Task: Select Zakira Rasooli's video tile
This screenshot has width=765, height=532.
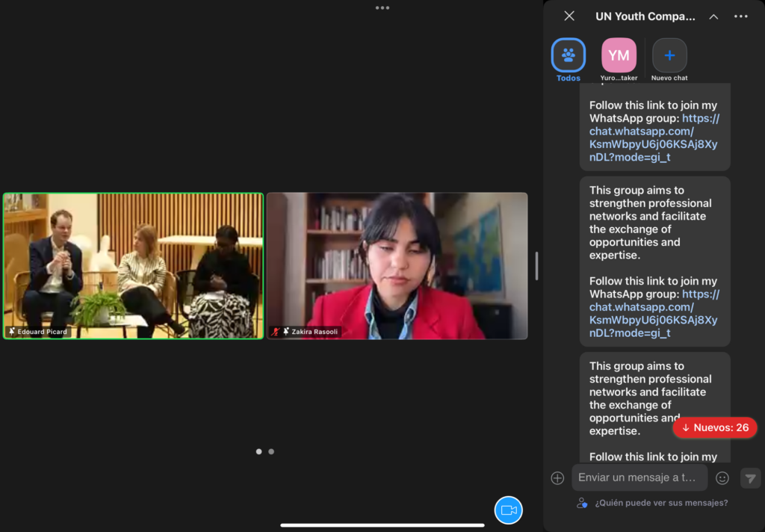Action: pos(397,266)
